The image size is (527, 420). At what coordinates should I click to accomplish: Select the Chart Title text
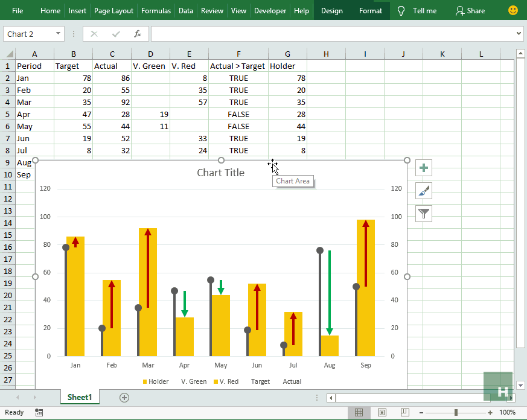(x=220, y=173)
